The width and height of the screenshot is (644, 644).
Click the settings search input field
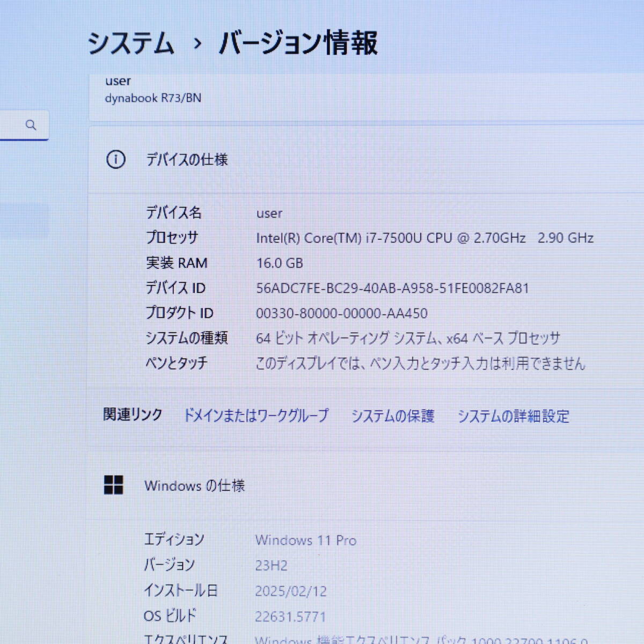[24, 125]
